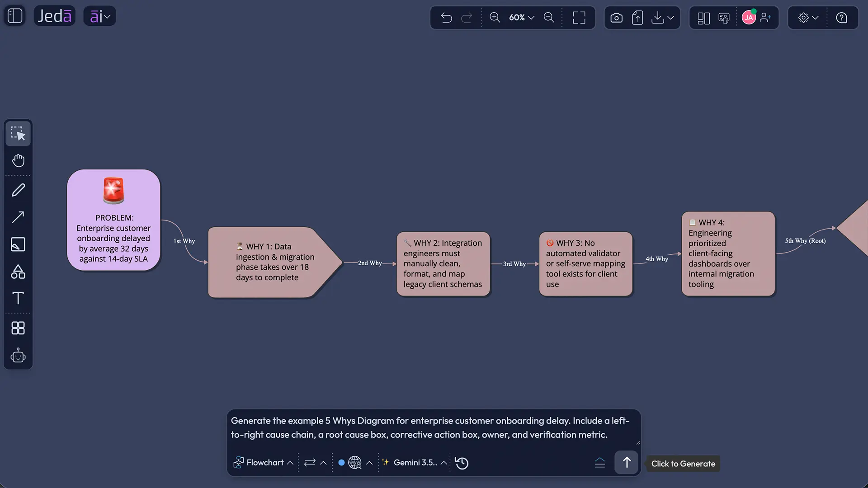868x488 pixels.
Task: Redo the last action
Action: click(467, 18)
